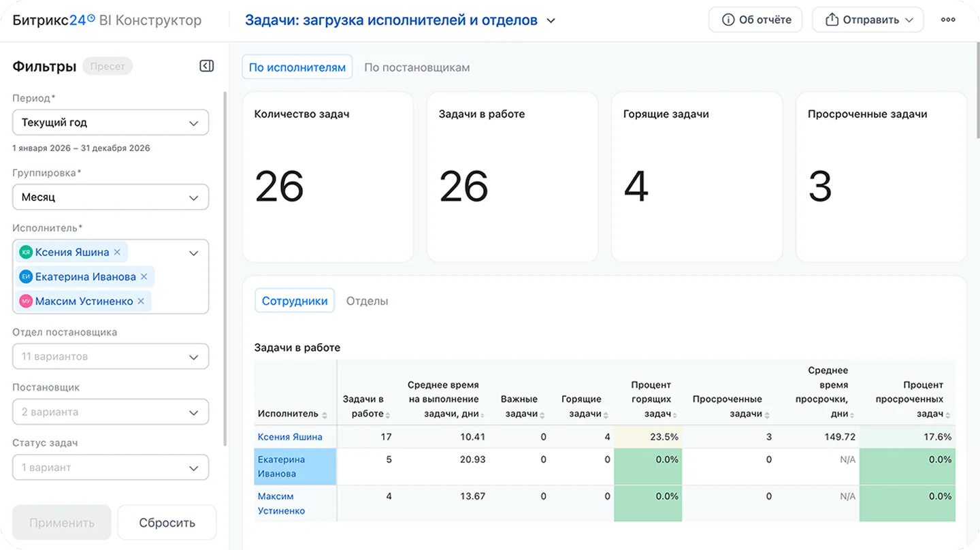The width and height of the screenshot is (980, 550).
Task: Sort by Задачи в работе column
Action: tap(387, 415)
